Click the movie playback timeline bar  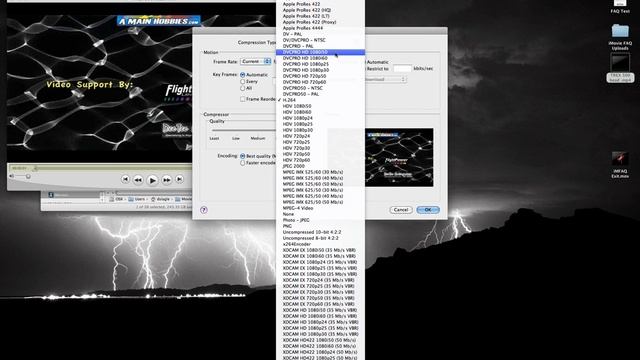coord(100,168)
